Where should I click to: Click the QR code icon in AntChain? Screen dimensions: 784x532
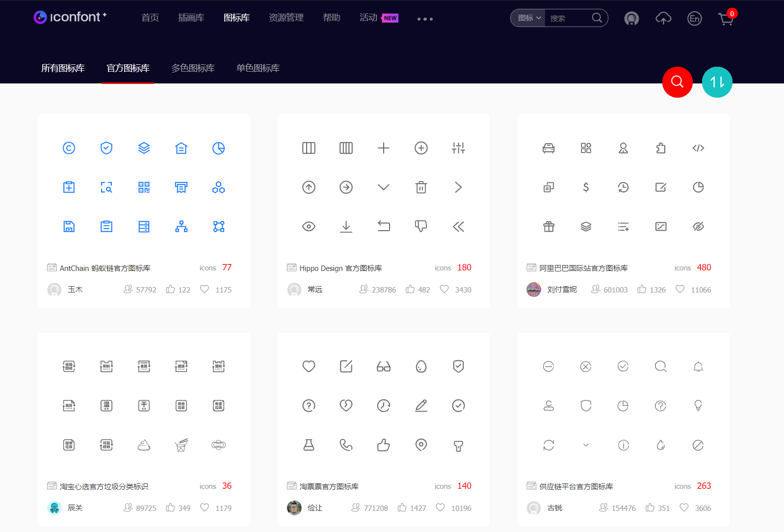click(x=144, y=187)
